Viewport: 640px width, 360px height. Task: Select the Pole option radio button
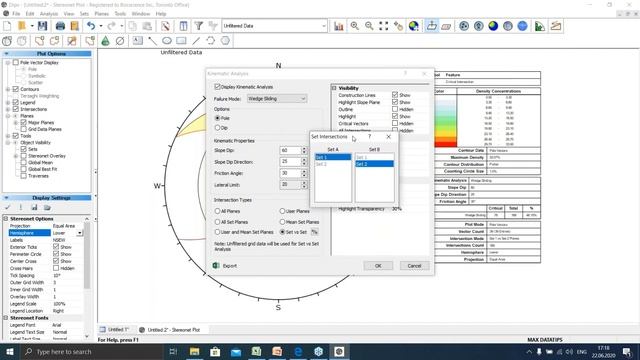[217, 118]
